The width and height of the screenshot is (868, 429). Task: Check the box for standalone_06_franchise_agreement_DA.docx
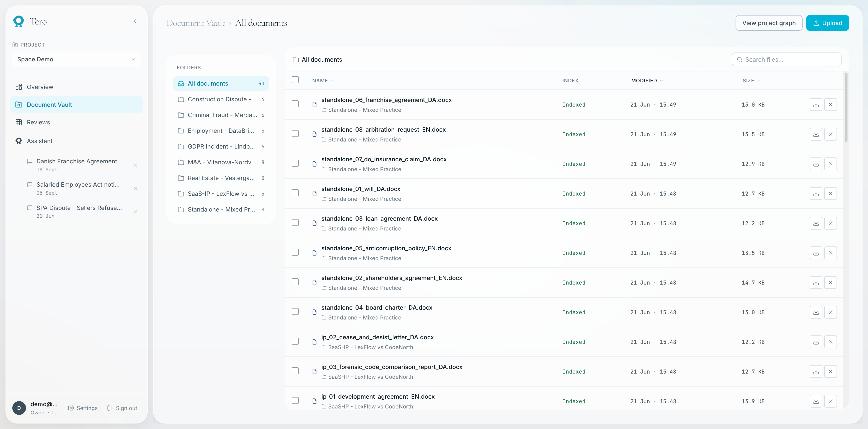(x=295, y=104)
